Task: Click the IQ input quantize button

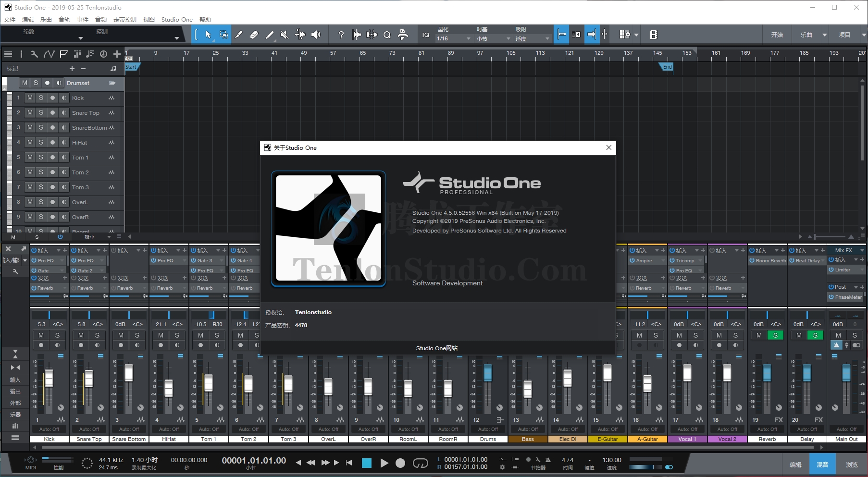Action: pyautogui.click(x=426, y=35)
